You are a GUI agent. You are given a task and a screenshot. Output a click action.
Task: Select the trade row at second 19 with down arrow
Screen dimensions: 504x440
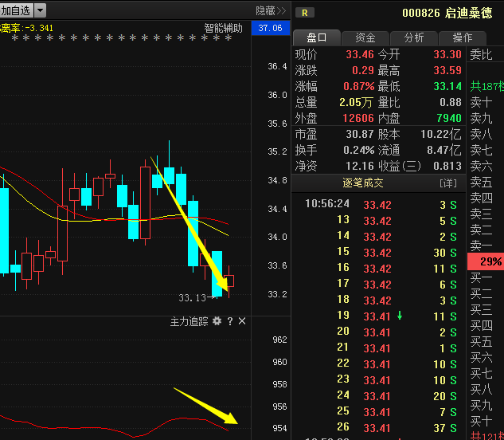pyautogui.click(x=379, y=316)
